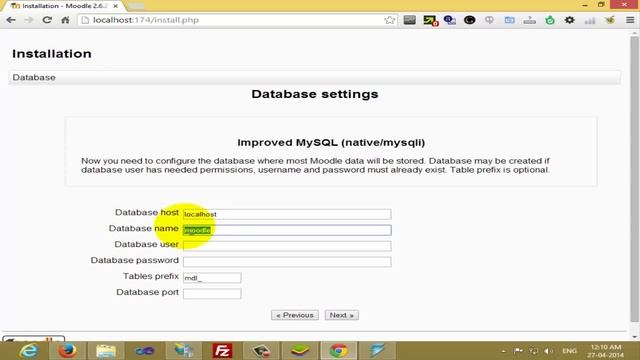
Task: Switch to Chrome in the taskbar
Action: coord(338,351)
